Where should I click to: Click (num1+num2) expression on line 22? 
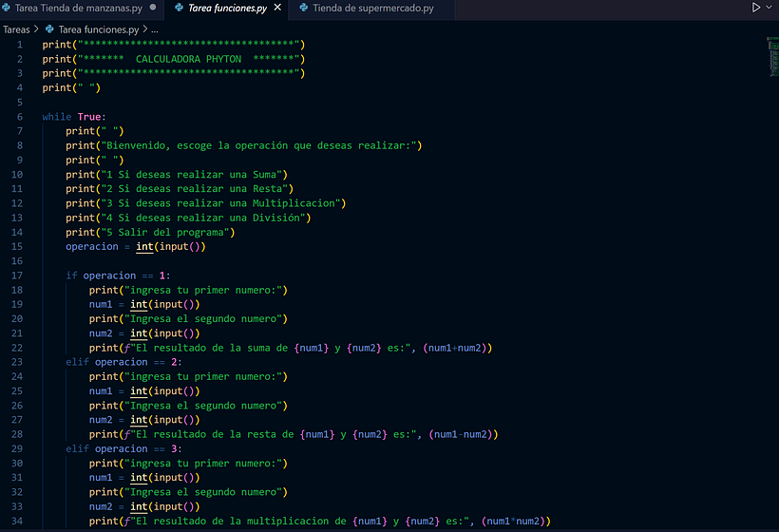455,348
